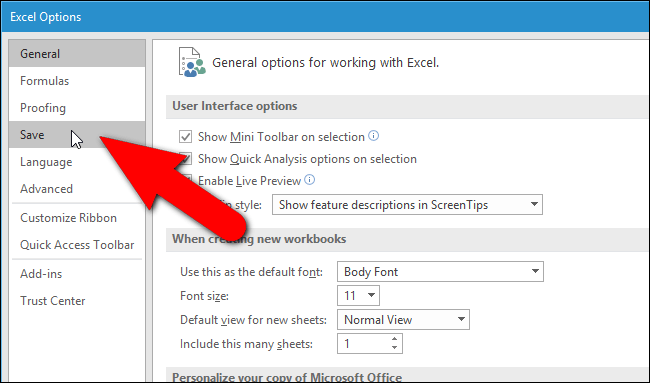Select the Save category
The height and width of the screenshot is (383, 650).
pos(77,135)
